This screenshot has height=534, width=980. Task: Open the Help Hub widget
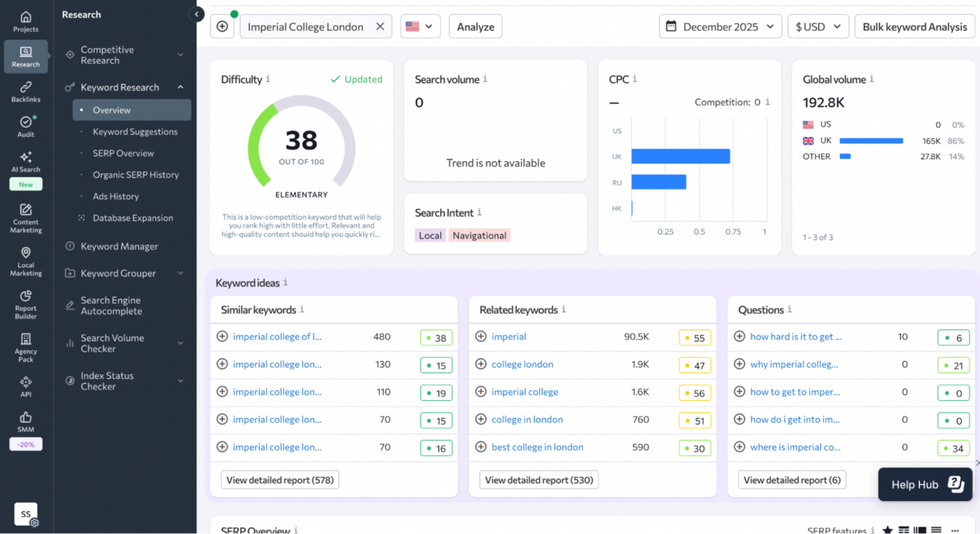click(x=926, y=484)
